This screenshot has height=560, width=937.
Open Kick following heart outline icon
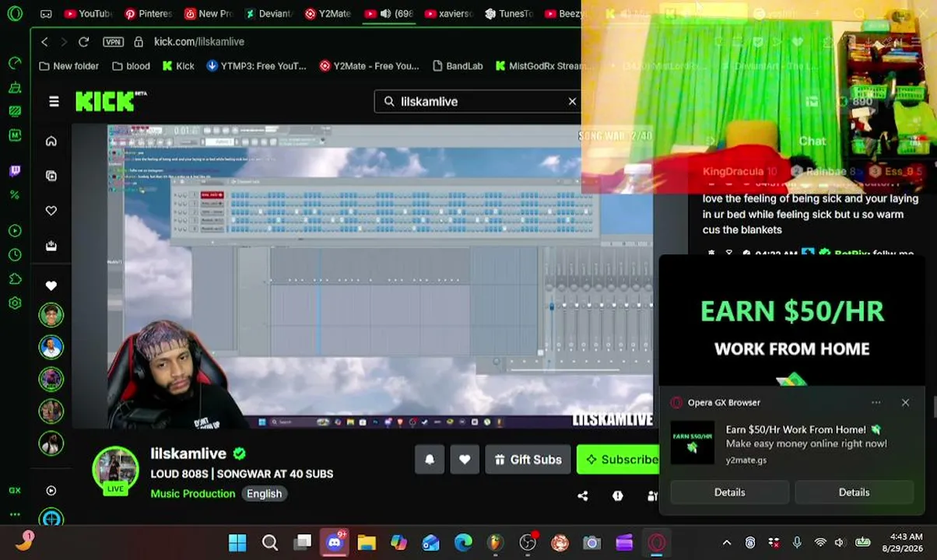click(51, 211)
